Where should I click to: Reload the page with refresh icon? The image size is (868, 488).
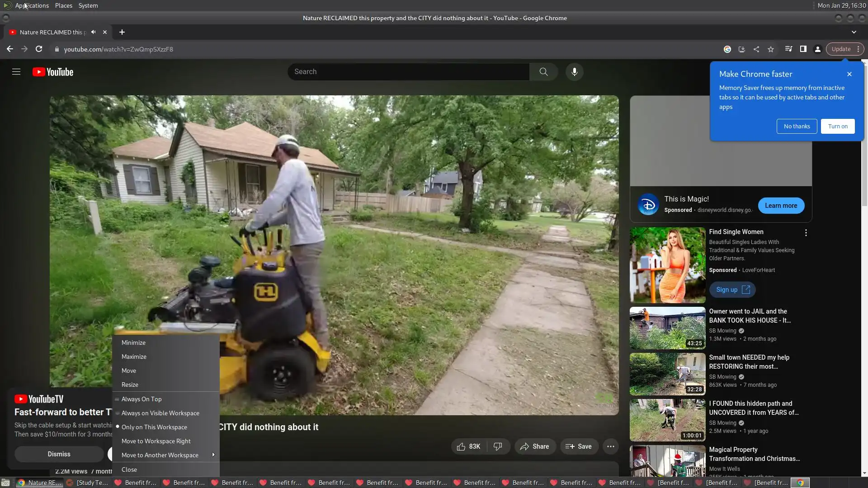click(x=39, y=49)
